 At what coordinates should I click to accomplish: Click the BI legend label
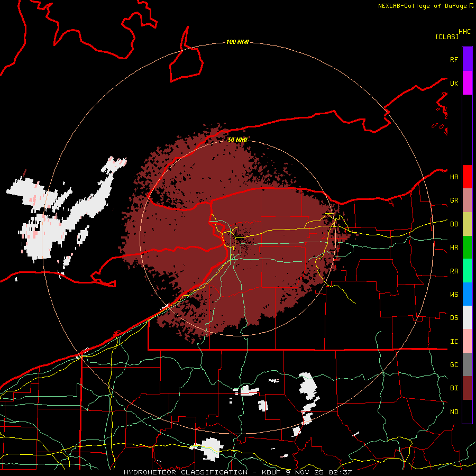pyautogui.click(x=454, y=388)
